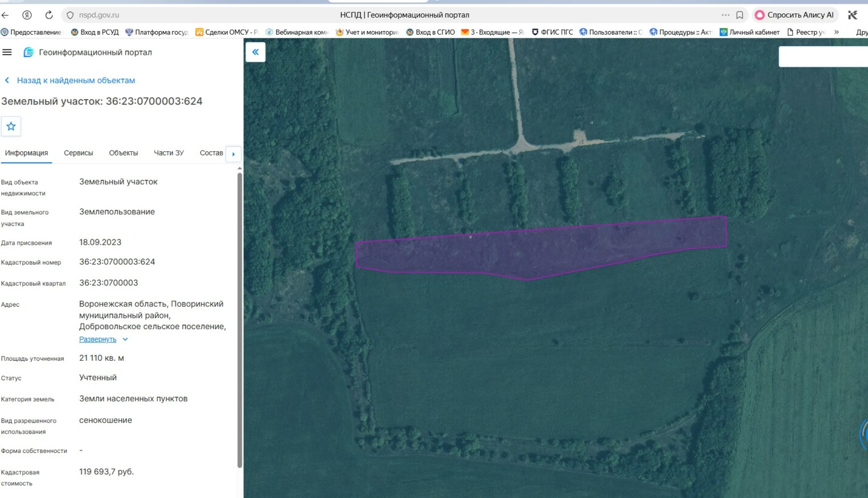Add land parcel to favorites with star icon
The height and width of the screenshot is (498, 868).
tap(11, 126)
